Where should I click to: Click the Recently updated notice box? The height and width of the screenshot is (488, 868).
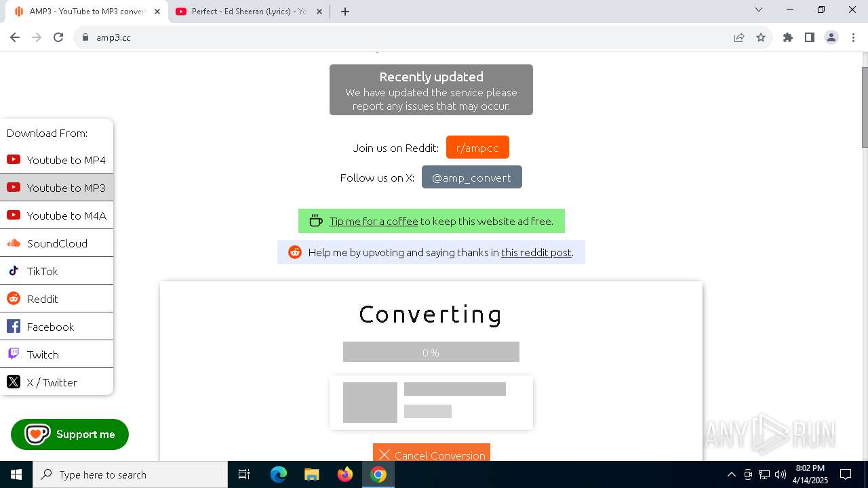(431, 90)
